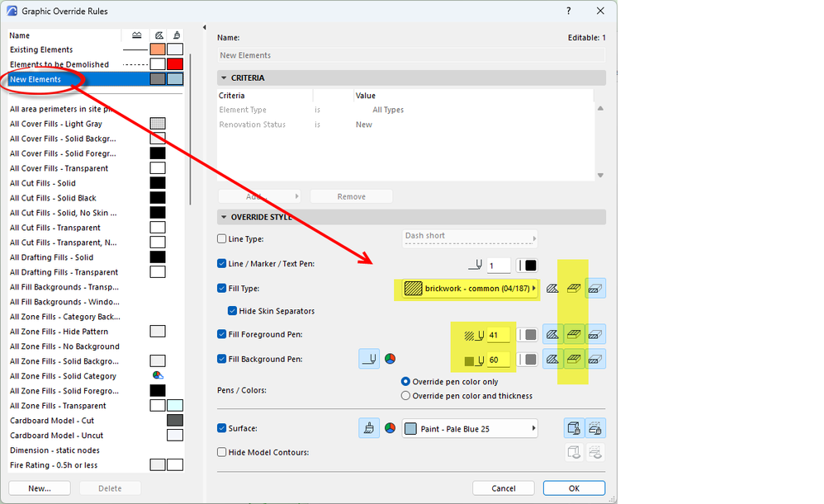Enable the Line Type checkbox
Viewport: 824px width, 504px height.
tap(222, 238)
